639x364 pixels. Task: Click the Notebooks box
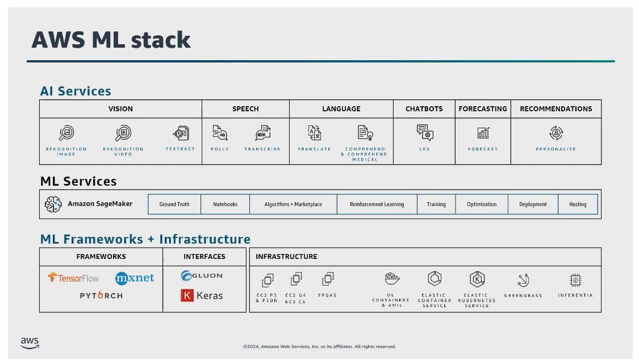click(225, 204)
